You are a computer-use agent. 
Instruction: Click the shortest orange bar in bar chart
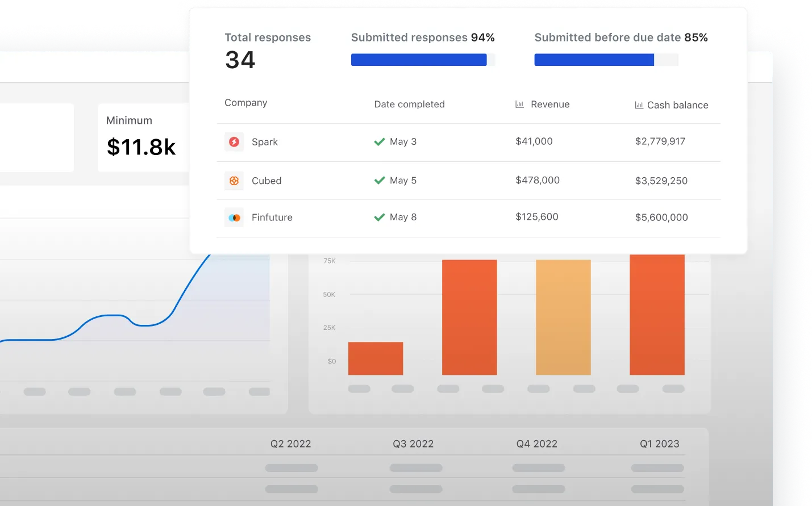point(376,358)
